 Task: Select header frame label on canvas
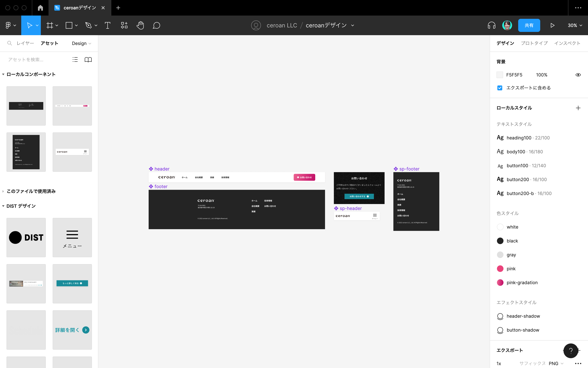point(162,169)
